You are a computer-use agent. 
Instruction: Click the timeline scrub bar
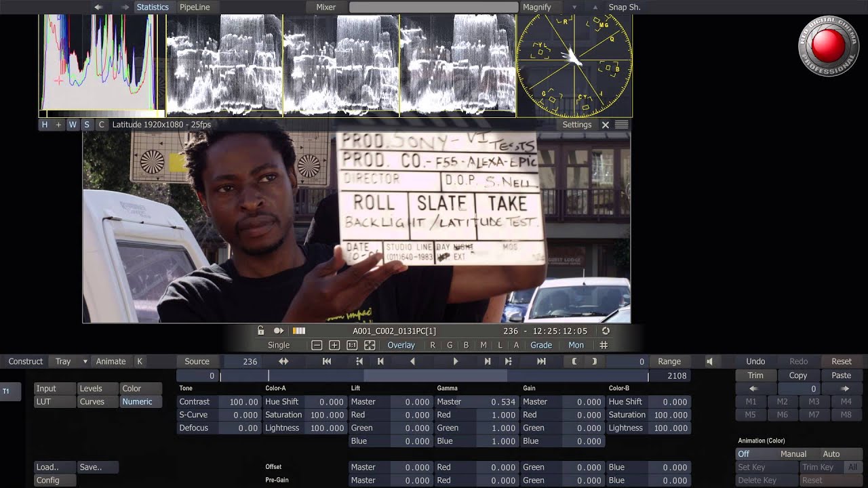pyautogui.click(x=434, y=375)
